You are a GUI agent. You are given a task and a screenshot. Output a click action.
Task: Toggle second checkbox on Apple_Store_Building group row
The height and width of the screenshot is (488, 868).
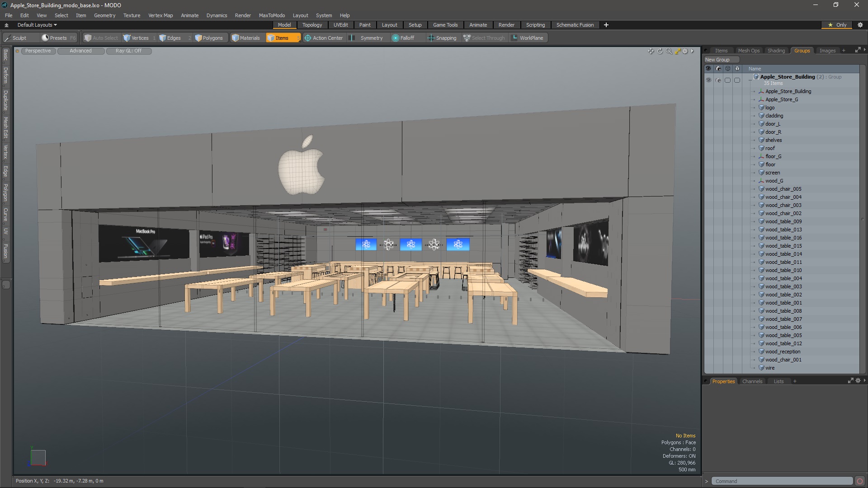(737, 80)
